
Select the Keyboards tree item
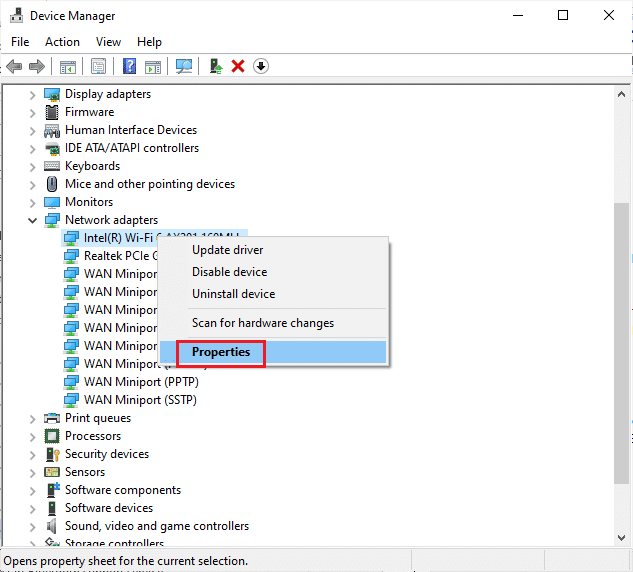(92, 166)
